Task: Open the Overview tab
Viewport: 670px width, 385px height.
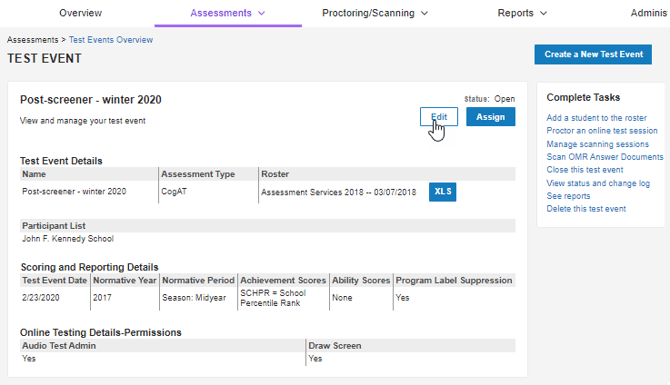Action: pyautogui.click(x=80, y=13)
